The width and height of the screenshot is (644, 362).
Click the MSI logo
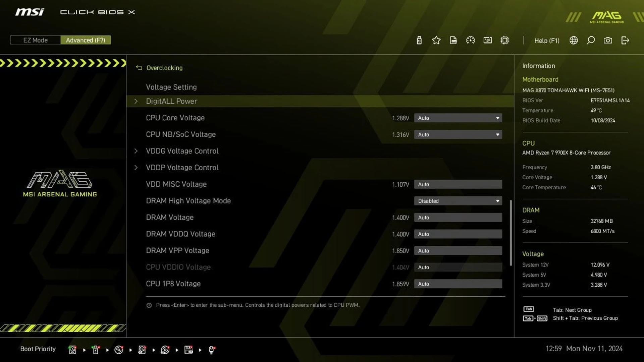30,12
